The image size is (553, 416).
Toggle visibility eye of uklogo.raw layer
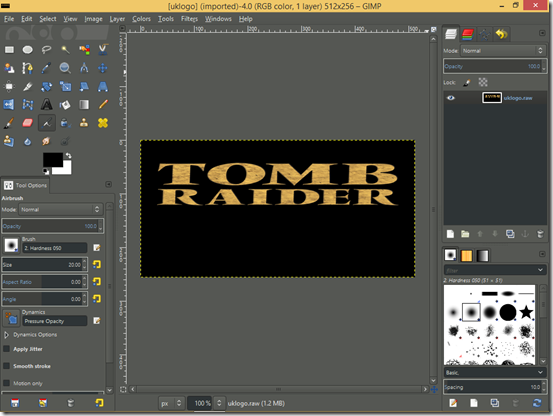451,98
